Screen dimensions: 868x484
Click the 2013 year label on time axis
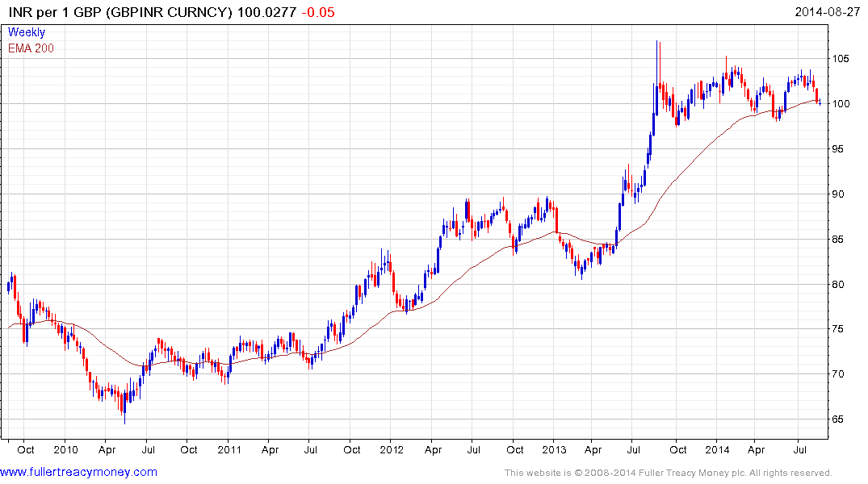pyautogui.click(x=554, y=449)
